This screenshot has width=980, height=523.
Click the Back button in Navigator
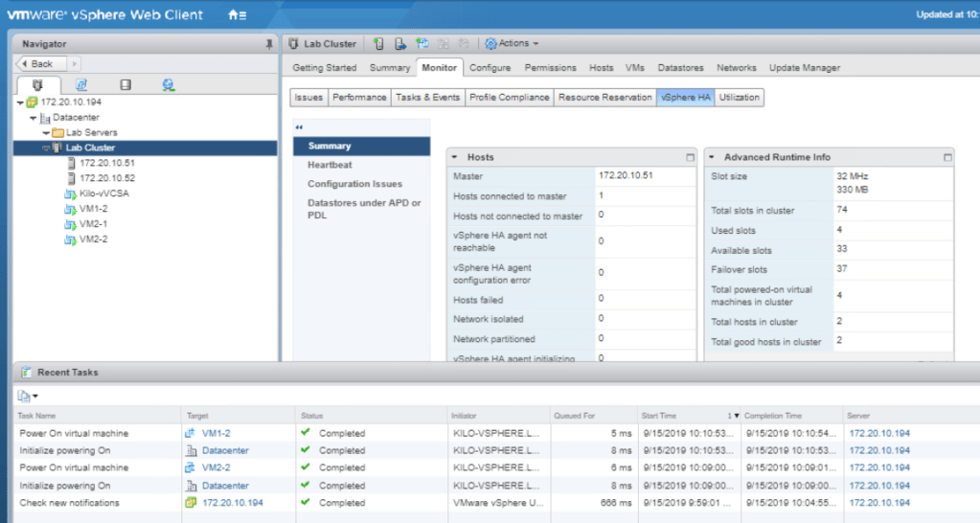click(41, 63)
